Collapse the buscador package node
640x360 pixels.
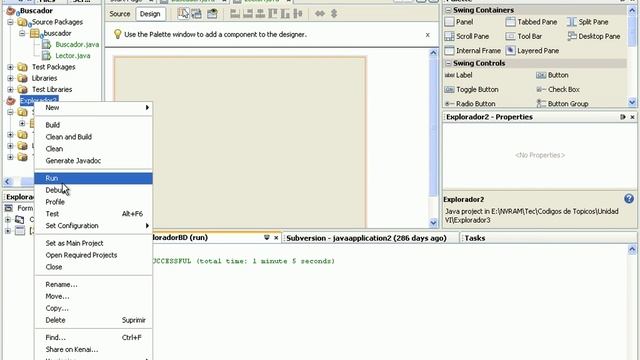coord(22,33)
